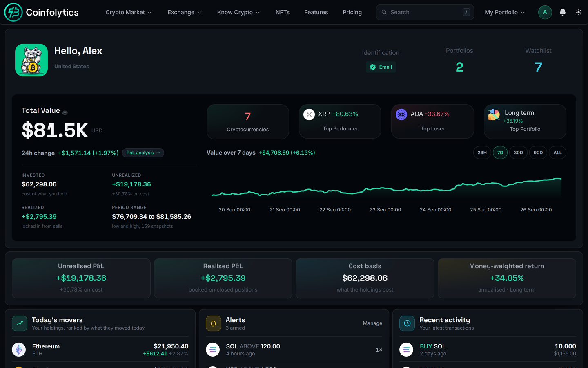This screenshot has height=368, width=588.
Task: Click the SOL icon in the Alerts list
Action: tap(213, 350)
